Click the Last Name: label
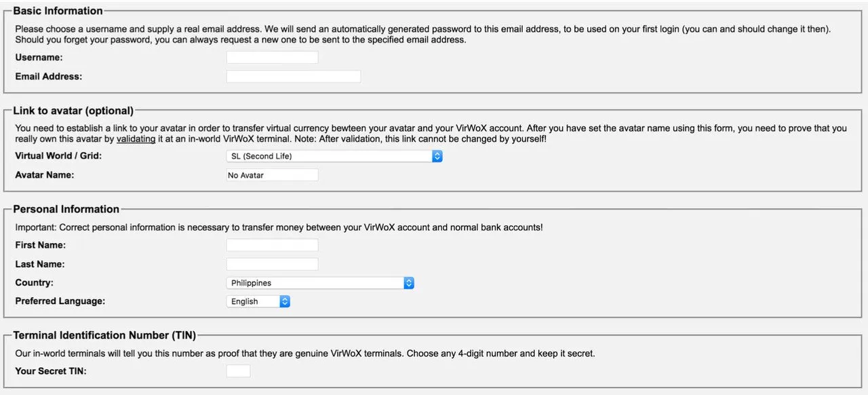The width and height of the screenshot is (868, 395). pos(40,264)
